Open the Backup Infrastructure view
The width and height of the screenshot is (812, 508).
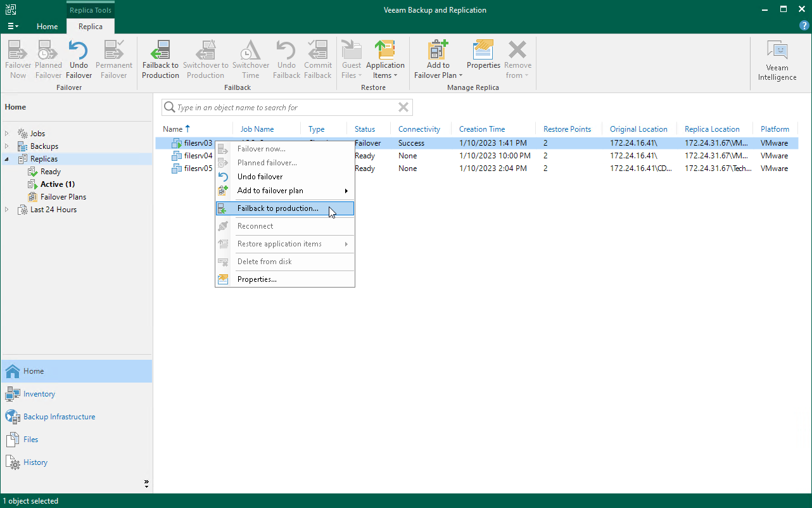point(76,417)
